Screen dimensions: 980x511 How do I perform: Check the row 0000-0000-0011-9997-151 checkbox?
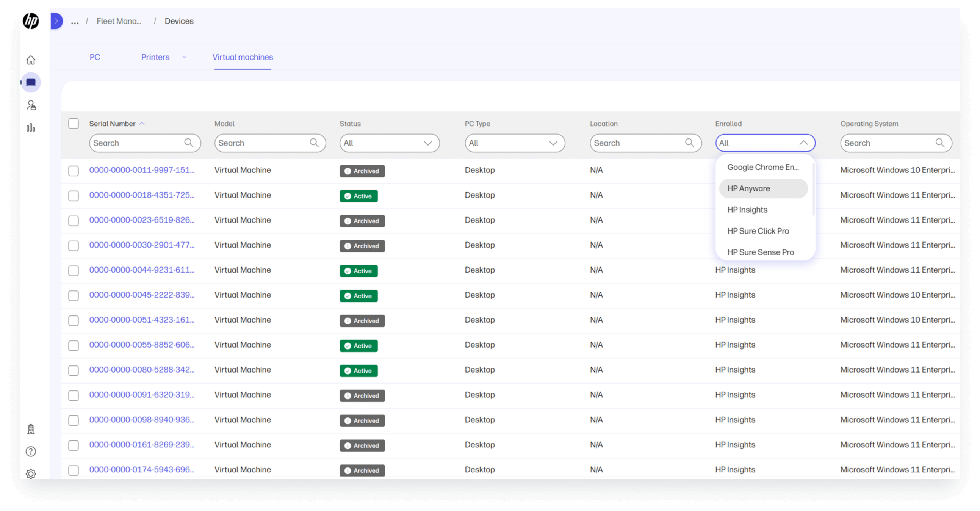pyautogui.click(x=74, y=171)
